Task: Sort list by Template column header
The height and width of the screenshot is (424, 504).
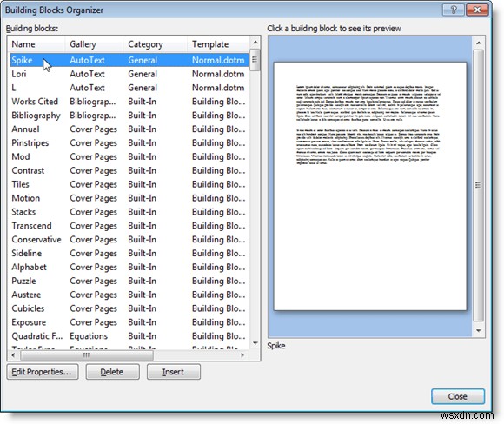Action: 218,44
